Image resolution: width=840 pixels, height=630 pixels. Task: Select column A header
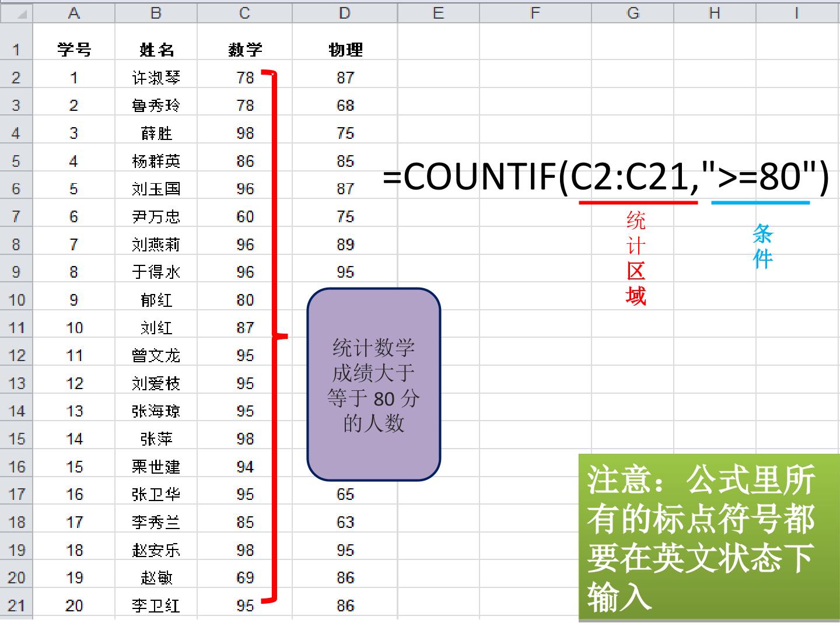click(x=73, y=13)
